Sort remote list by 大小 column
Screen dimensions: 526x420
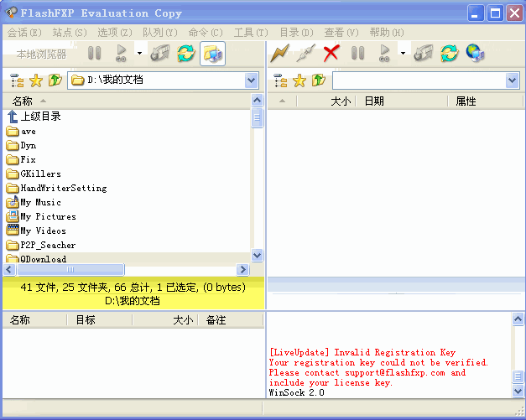[x=326, y=101]
